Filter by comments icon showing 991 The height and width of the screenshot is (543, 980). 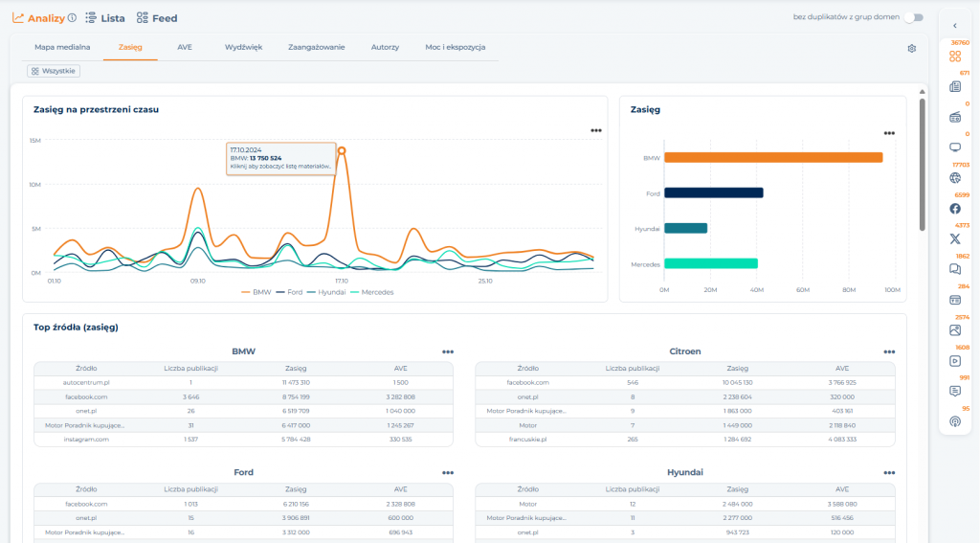[x=955, y=391]
